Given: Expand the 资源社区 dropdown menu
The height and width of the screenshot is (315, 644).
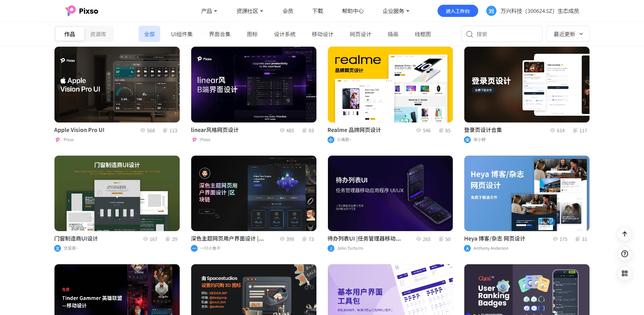Looking at the screenshot, I should pos(250,11).
